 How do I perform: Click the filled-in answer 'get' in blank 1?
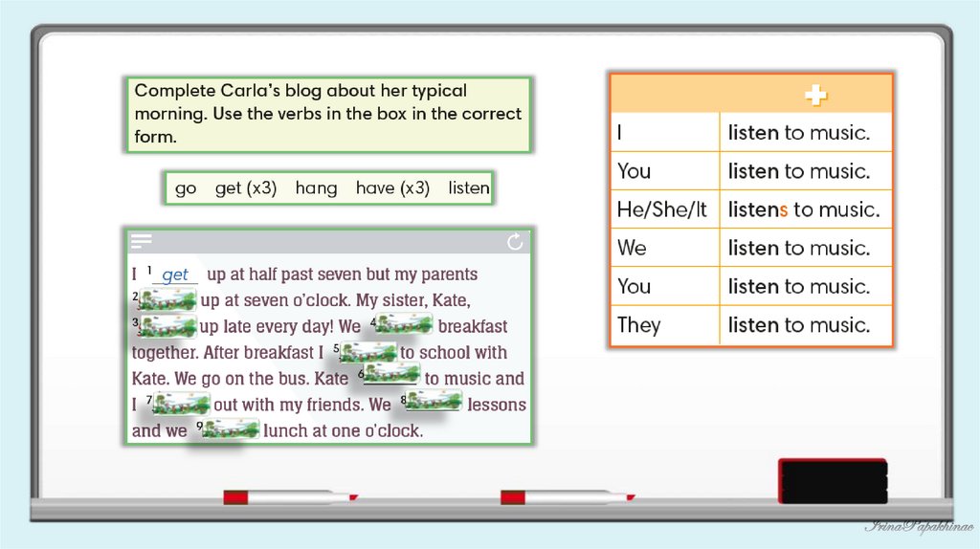coord(174,274)
